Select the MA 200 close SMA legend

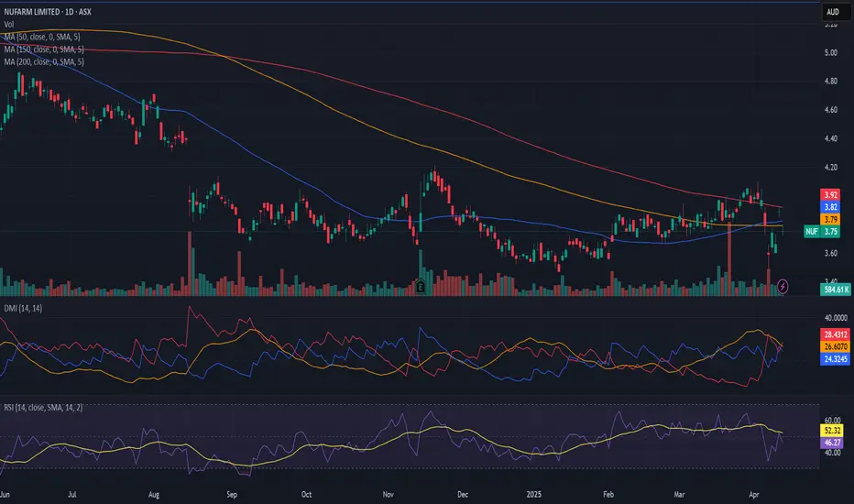click(x=44, y=61)
